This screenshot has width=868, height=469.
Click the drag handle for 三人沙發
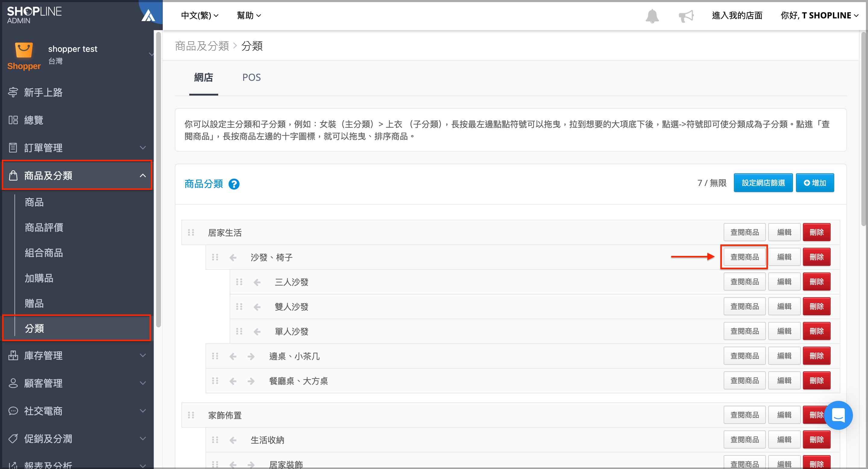click(x=239, y=282)
